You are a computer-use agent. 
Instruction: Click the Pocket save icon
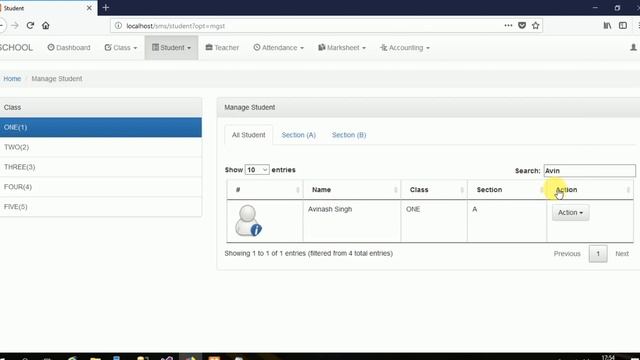click(x=522, y=25)
